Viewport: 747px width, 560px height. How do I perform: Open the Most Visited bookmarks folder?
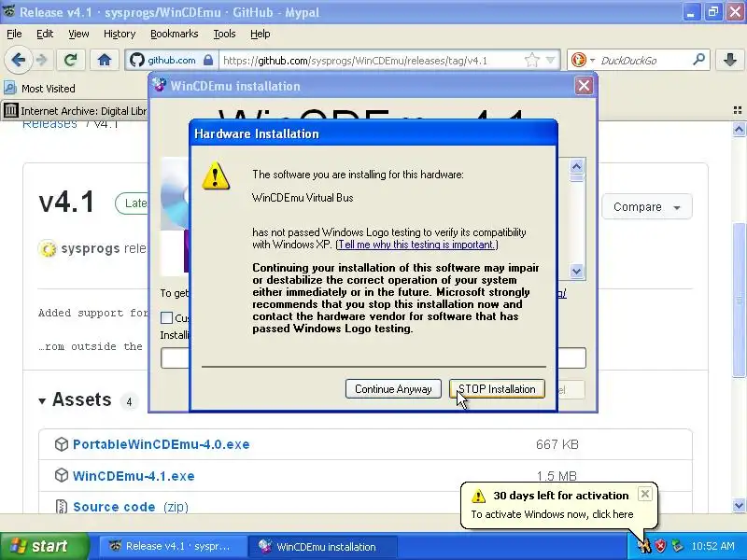coord(40,89)
